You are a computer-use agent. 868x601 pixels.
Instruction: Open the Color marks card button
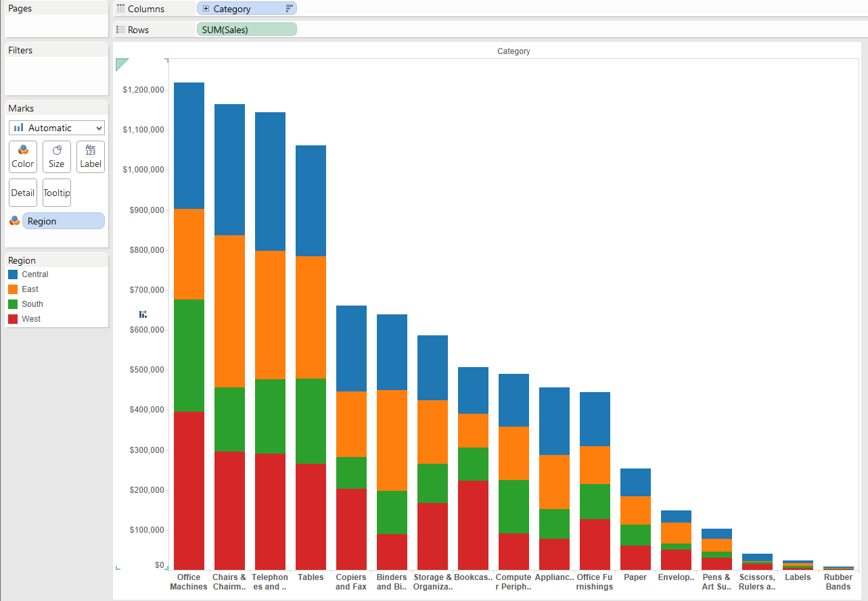[x=22, y=157]
